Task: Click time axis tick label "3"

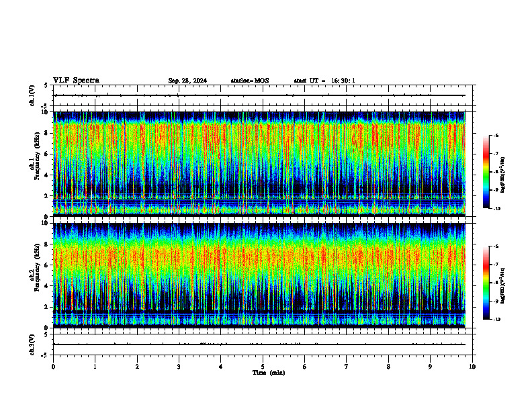Action: coord(179,367)
